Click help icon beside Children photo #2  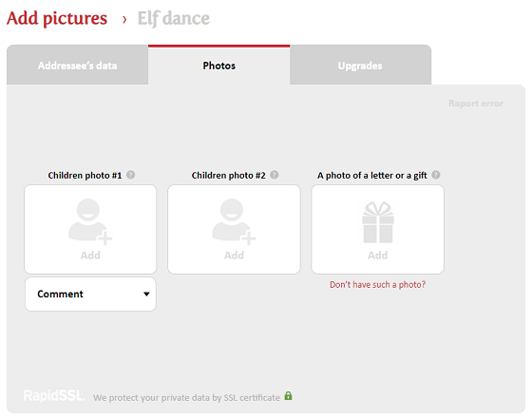(x=275, y=175)
